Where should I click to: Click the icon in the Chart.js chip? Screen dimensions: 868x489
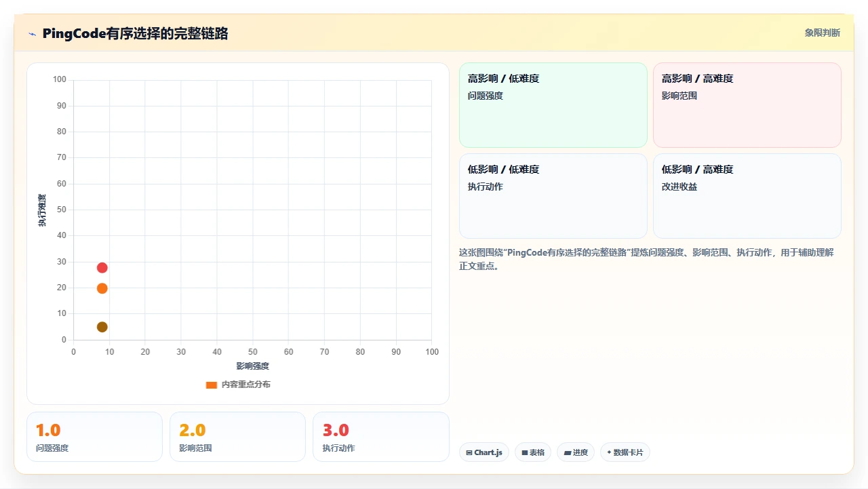pos(469,452)
